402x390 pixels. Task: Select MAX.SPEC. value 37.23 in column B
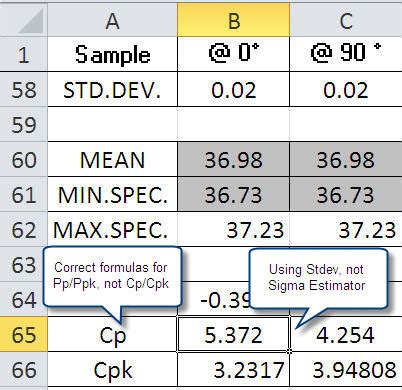tap(234, 229)
